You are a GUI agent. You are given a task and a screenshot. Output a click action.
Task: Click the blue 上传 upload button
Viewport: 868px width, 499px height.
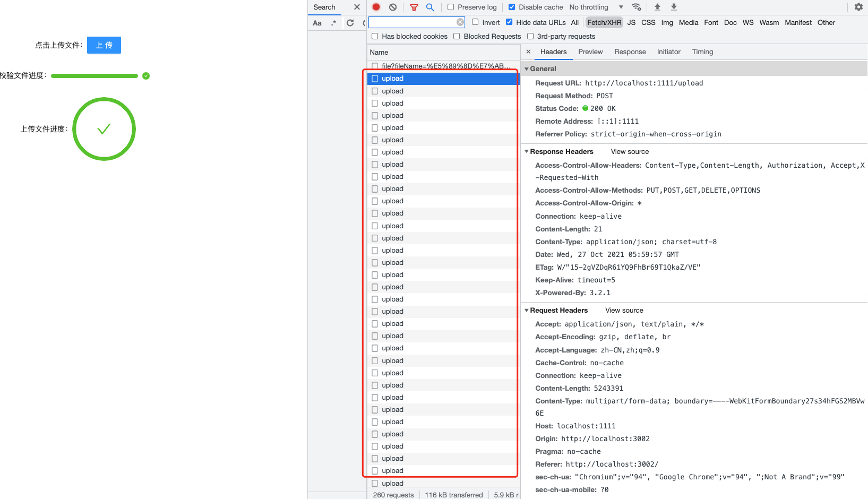click(x=104, y=45)
